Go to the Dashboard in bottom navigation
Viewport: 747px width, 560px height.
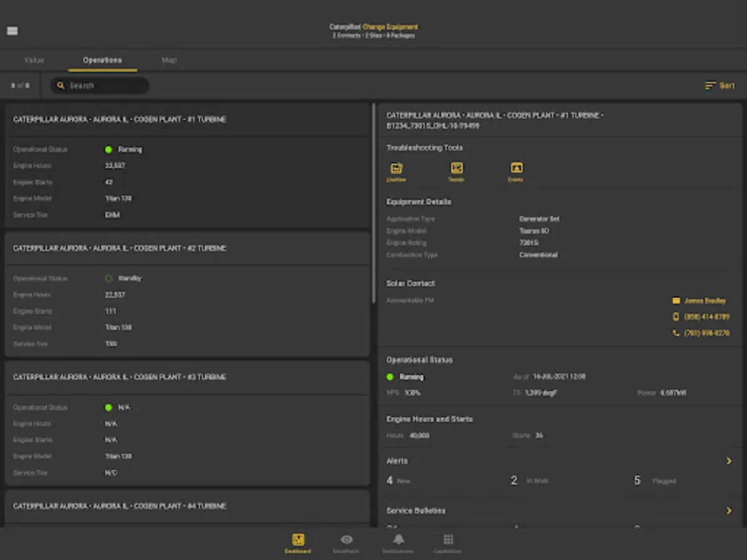[298, 543]
